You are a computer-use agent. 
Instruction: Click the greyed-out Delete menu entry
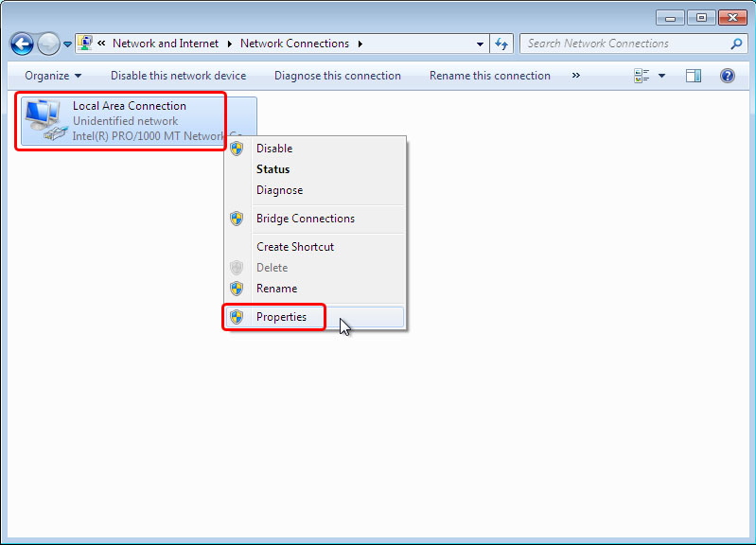(x=314, y=268)
